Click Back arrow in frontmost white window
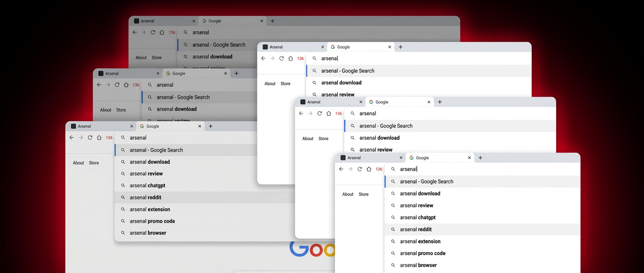 point(341,169)
